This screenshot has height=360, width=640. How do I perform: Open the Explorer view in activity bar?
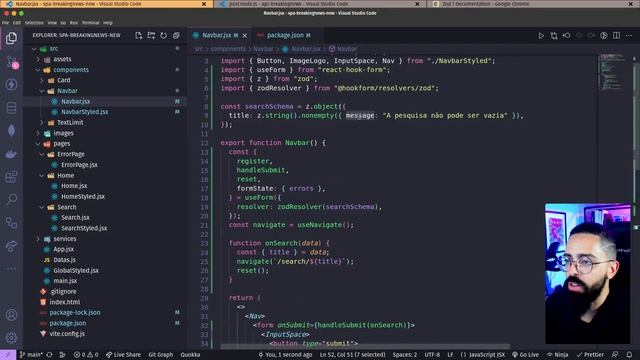[11, 38]
